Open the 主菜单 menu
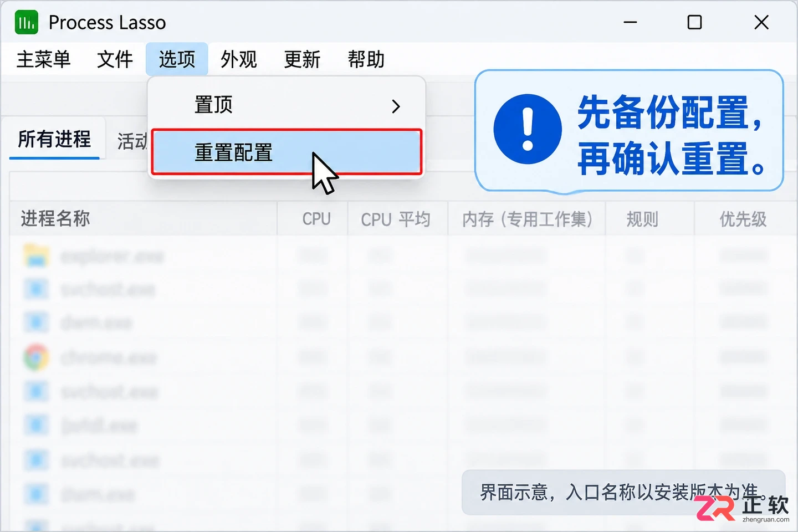The image size is (798, 532). [44, 59]
